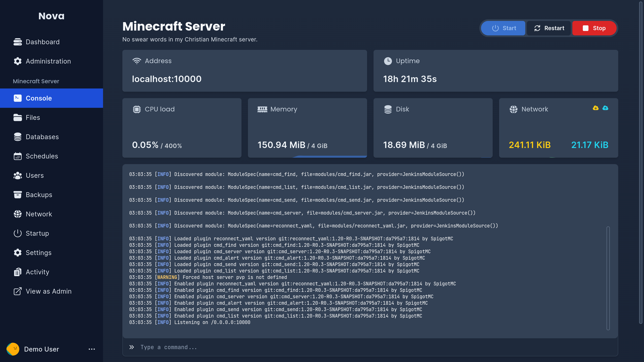Click the Uptime clock icon
Viewport: 644px width, 362px height.
[x=388, y=61]
